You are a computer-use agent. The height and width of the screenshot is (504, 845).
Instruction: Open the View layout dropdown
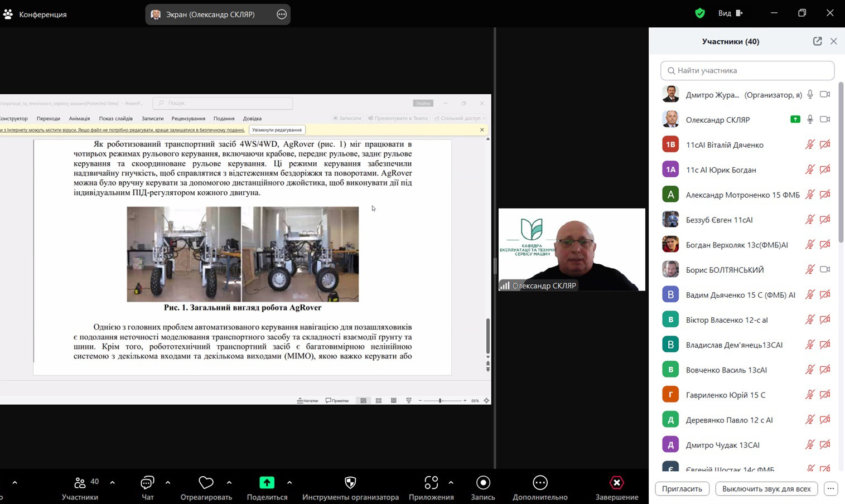[731, 13]
